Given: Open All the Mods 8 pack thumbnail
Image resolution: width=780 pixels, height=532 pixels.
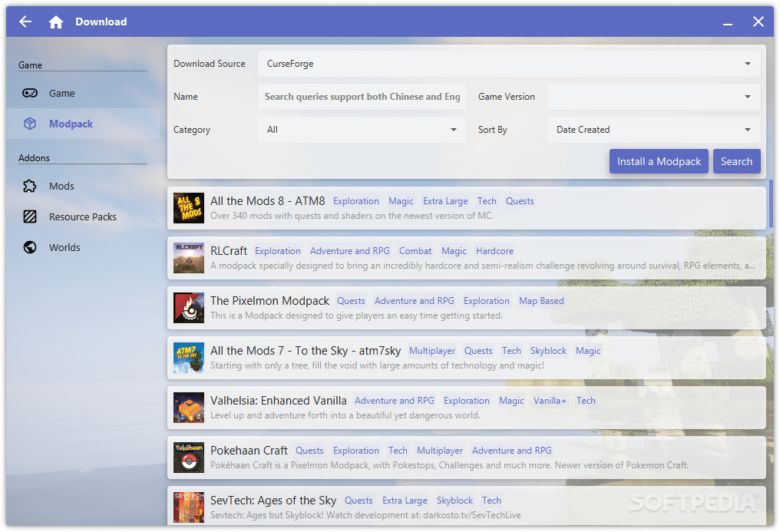Looking at the screenshot, I should [189, 208].
